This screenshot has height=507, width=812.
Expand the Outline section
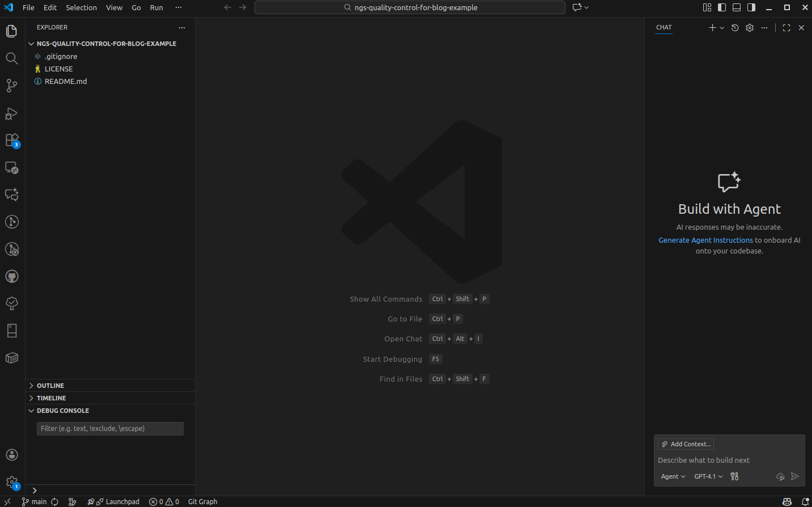(51, 385)
